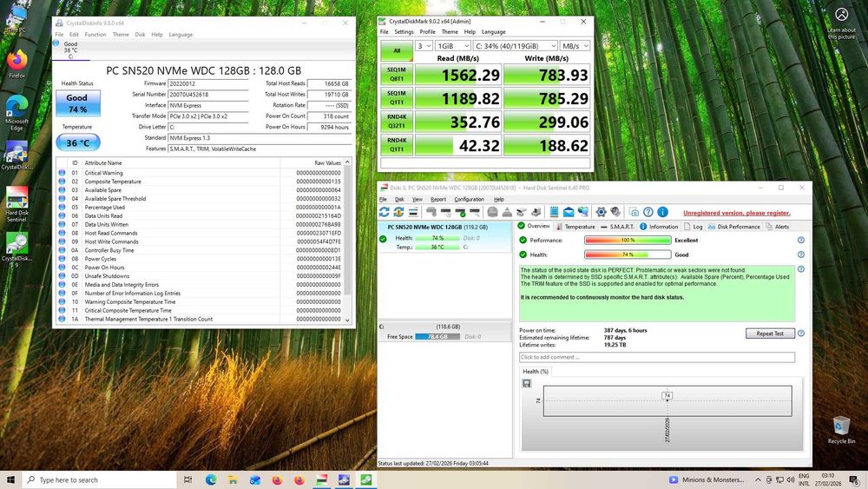Refresh disks in Hard Disk Sentinel toolbar
The height and width of the screenshot is (489, 868).
tap(385, 212)
